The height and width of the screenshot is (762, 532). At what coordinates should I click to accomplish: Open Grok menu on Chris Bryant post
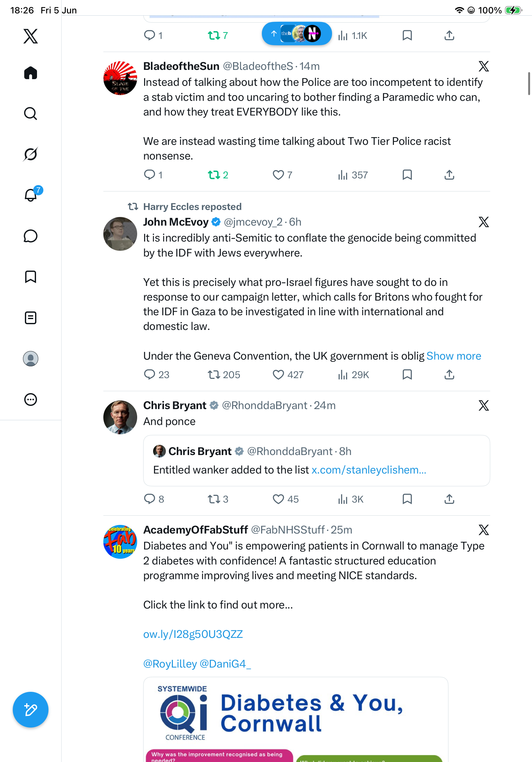[x=484, y=405]
